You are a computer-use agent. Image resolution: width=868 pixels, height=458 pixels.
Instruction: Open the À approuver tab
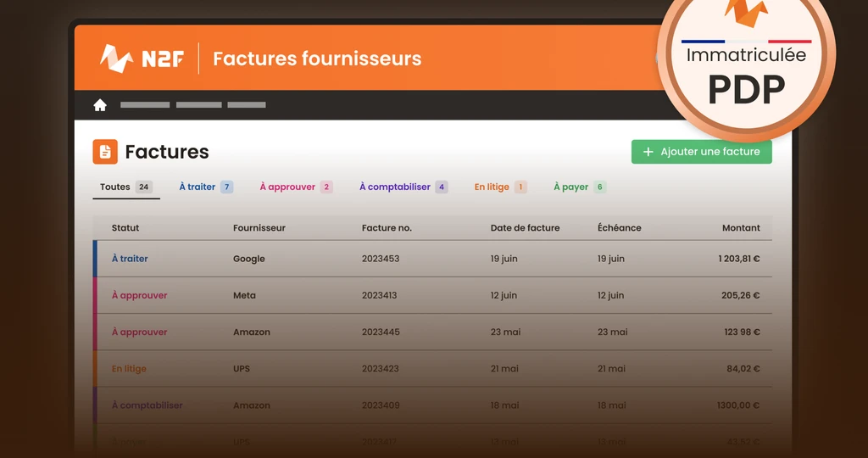[295, 187]
